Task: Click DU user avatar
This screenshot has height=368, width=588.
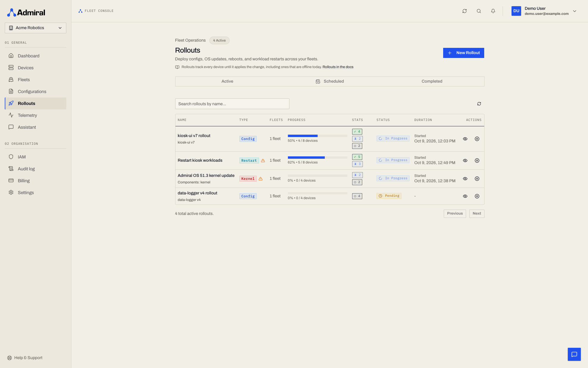Action: coord(516,11)
